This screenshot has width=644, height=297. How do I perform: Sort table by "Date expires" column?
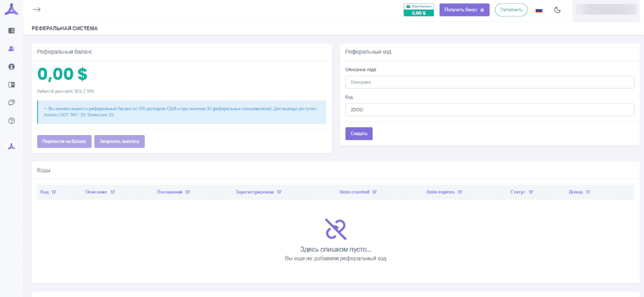click(444, 192)
